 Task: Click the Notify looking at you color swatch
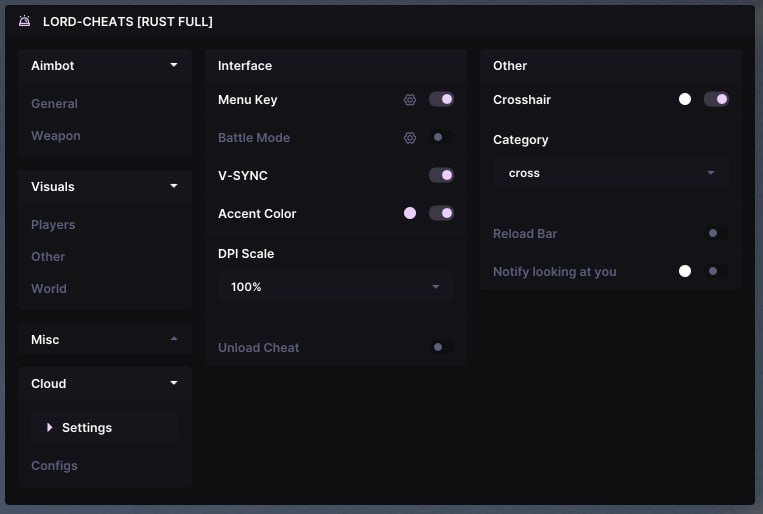(685, 272)
